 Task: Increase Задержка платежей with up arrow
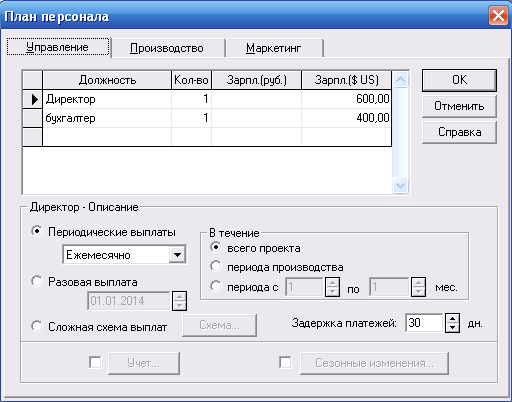(452, 318)
